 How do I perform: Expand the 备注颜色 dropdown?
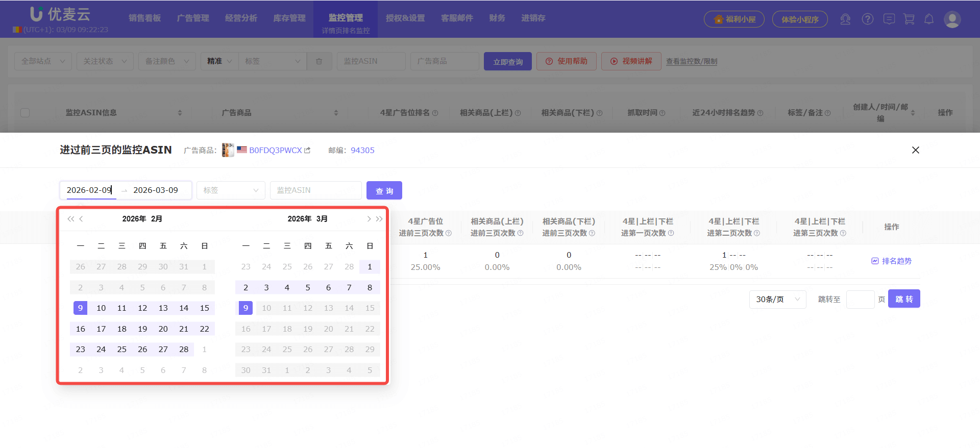point(167,61)
